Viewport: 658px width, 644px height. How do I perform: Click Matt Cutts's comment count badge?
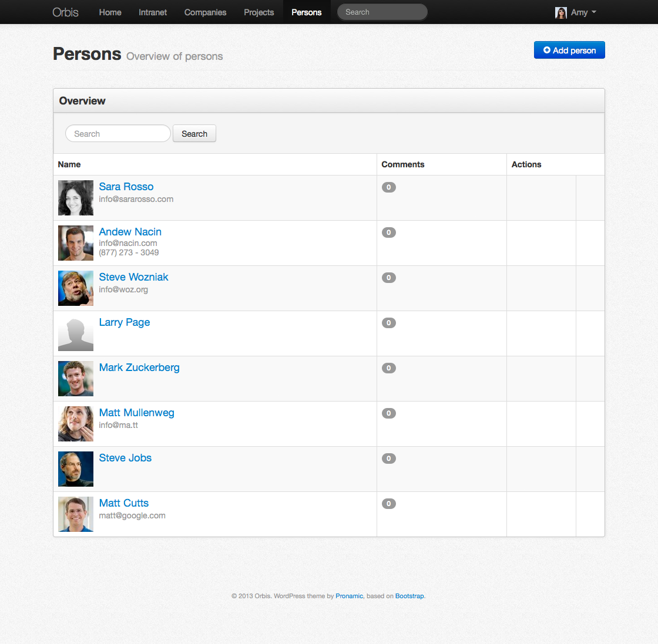[x=388, y=504]
